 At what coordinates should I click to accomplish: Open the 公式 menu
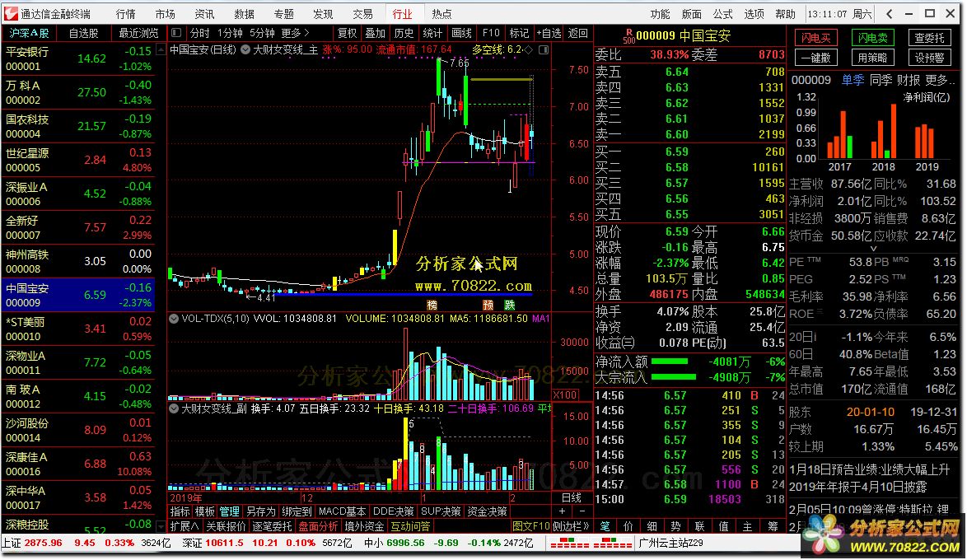click(723, 13)
